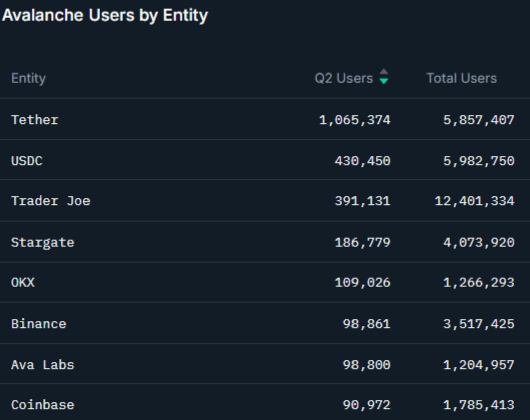Image resolution: width=530 pixels, height=420 pixels.
Task: Click Trader Joe's total users 12,401,334
Action: (x=474, y=201)
